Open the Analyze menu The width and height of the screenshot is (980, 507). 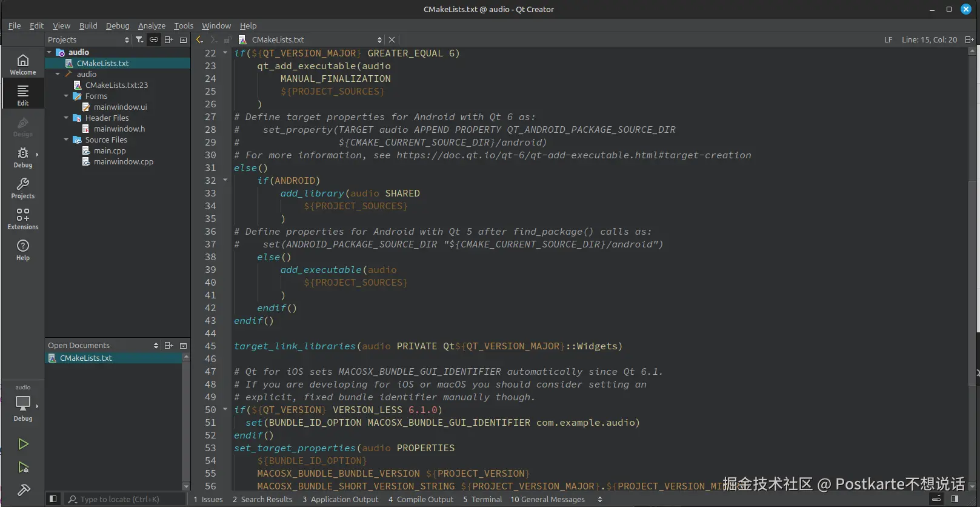point(152,25)
